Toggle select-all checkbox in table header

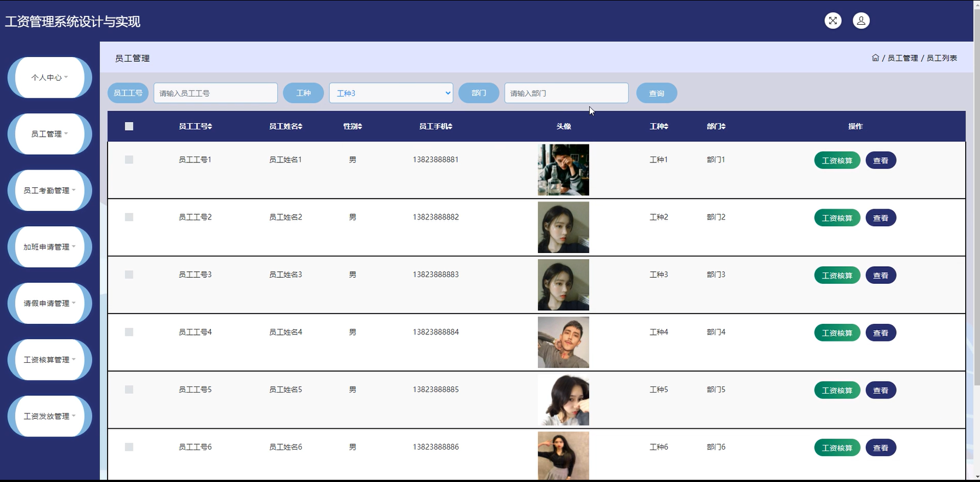(x=129, y=126)
